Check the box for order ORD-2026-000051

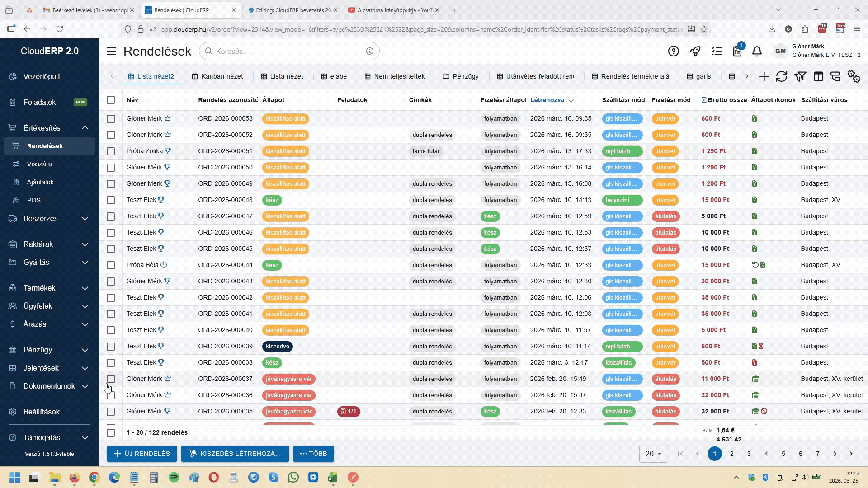click(111, 151)
